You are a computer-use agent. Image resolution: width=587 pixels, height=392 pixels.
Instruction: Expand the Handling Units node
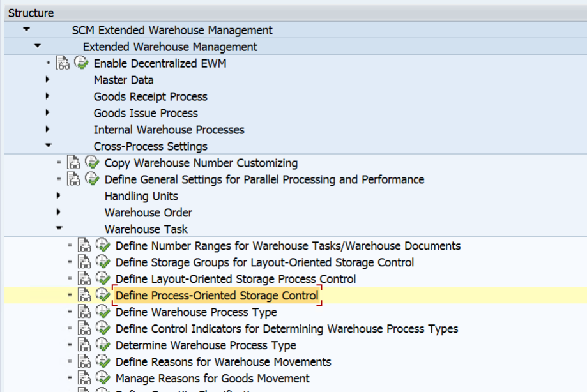[59, 196]
